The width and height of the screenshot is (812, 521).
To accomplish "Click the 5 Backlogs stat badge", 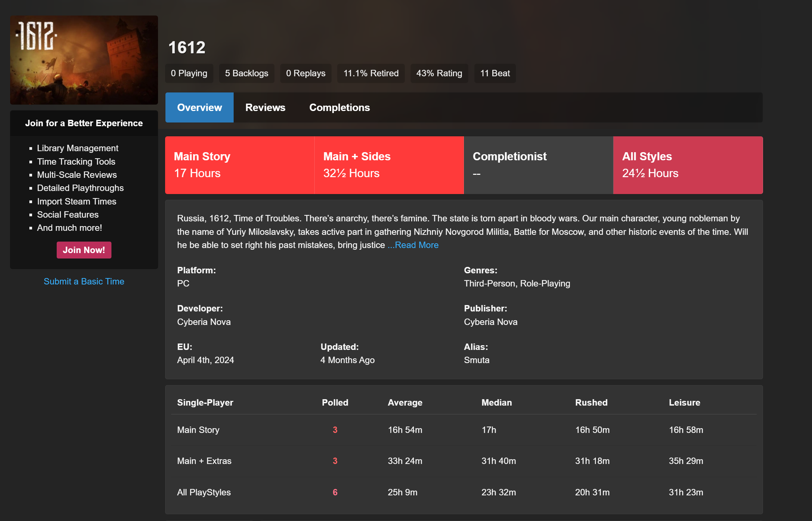I will pos(246,74).
